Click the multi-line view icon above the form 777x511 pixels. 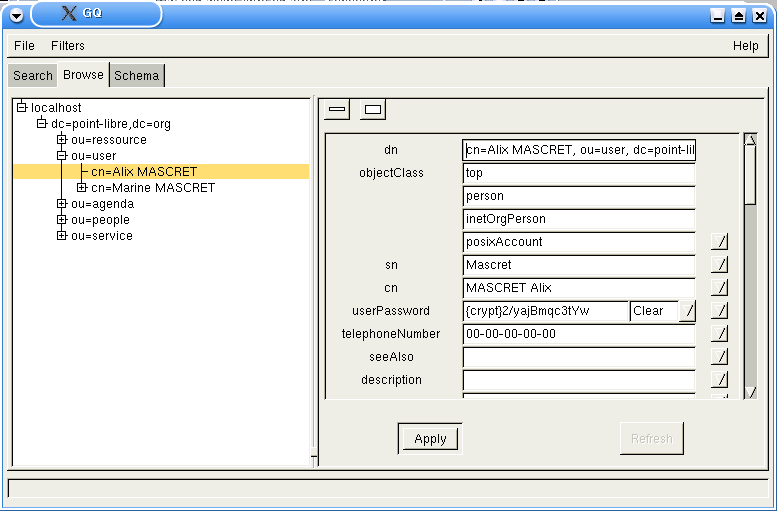372,109
